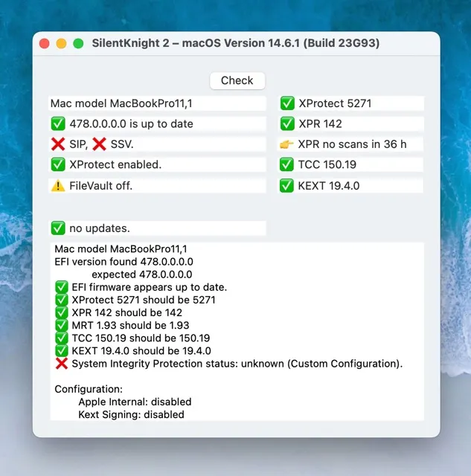Click the yellow warning icon beside FileVault off

pyautogui.click(x=58, y=186)
